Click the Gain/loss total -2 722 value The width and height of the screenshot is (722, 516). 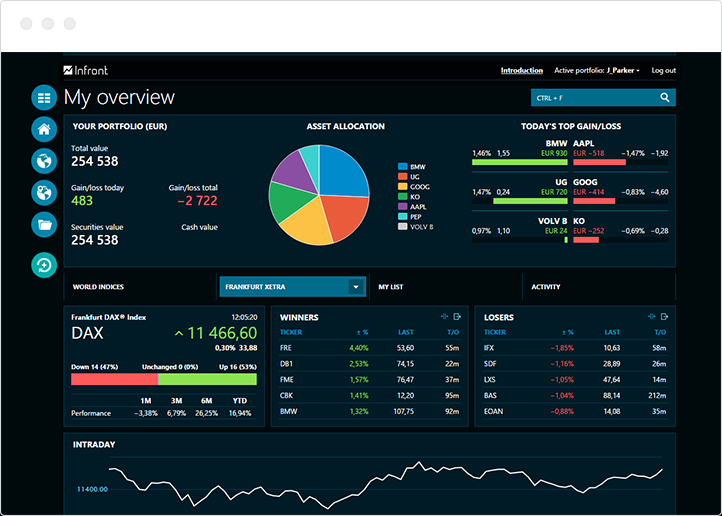197,201
